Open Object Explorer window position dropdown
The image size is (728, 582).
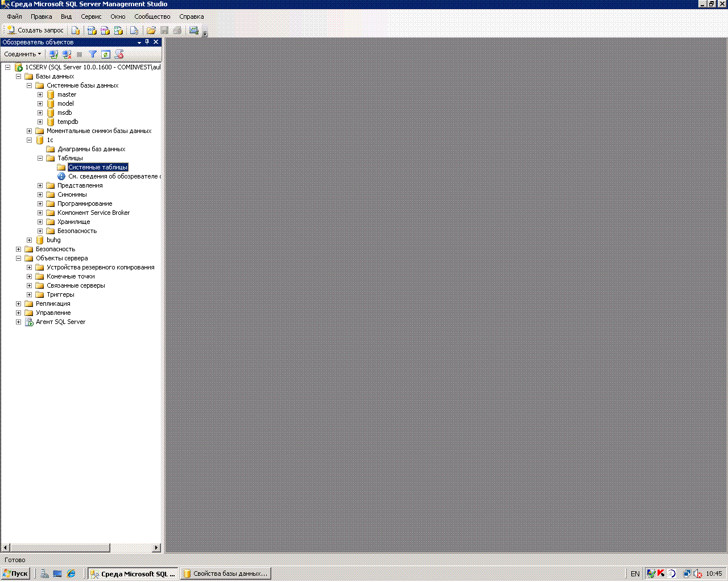click(x=139, y=42)
